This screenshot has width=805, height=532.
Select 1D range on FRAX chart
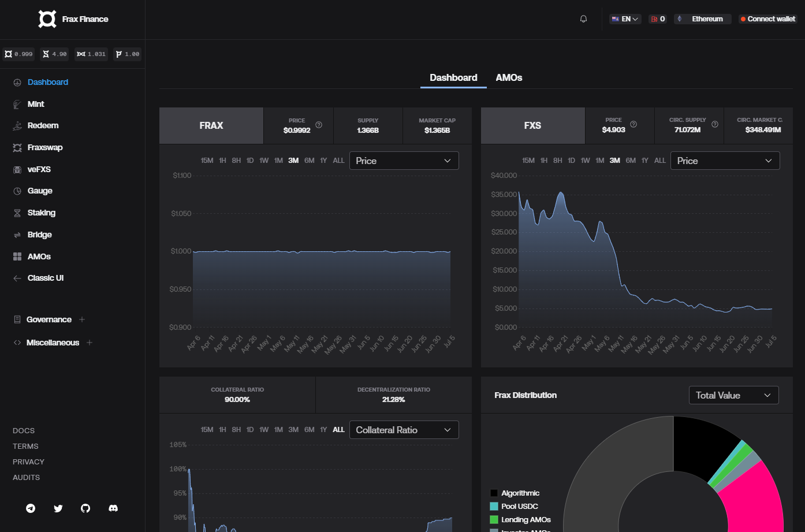point(250,161)
